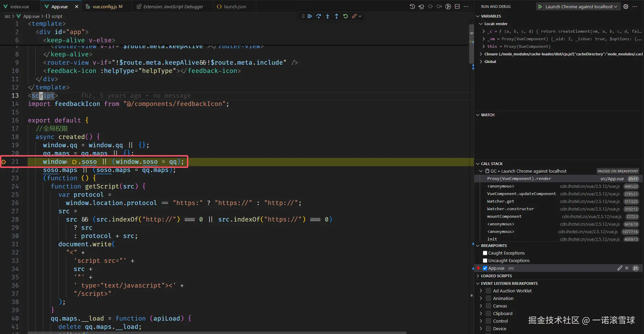Step into using the down-arrow debug icon
The width and height of the screenshot is (644, 334).
(328, 16)
